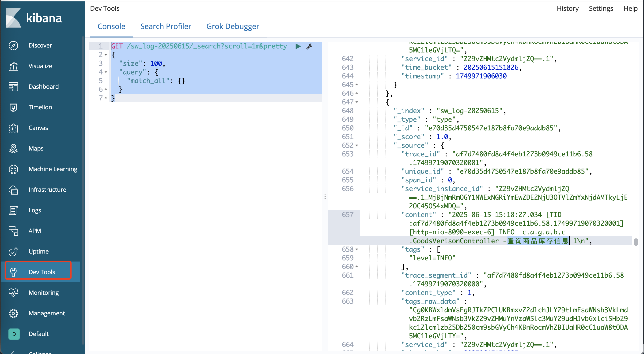Switch to the Grok Debugger tab
The image size is (644, 354).
pyautogui.click(x=232, y=26)
